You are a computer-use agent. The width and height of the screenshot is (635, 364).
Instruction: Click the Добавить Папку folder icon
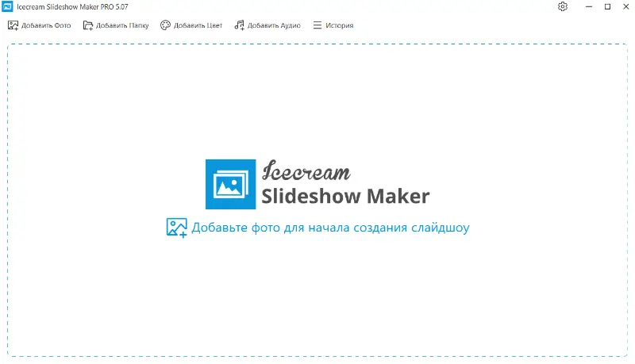pos(88,25)
